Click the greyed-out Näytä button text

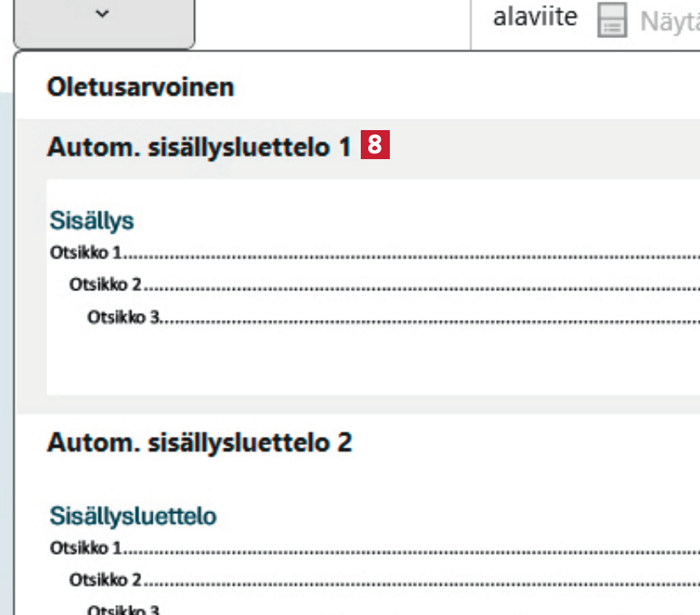(x=668, y=22)
